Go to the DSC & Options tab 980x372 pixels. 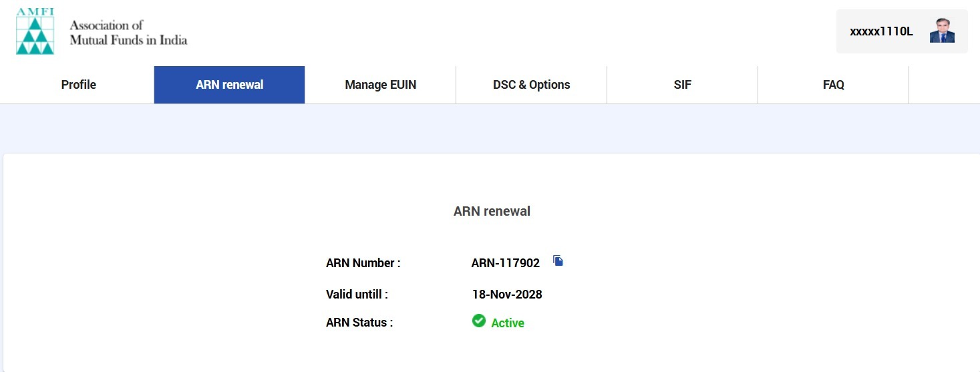(x=531, y=85)
